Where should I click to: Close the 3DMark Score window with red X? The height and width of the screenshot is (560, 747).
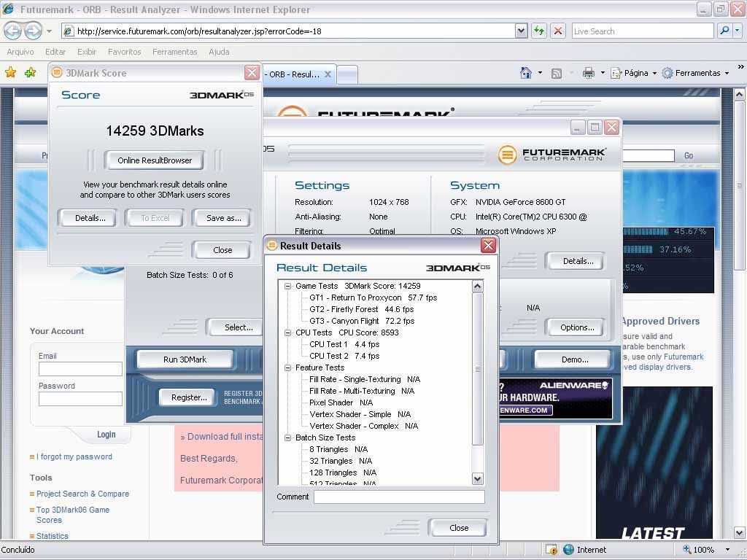pos(252,72)
